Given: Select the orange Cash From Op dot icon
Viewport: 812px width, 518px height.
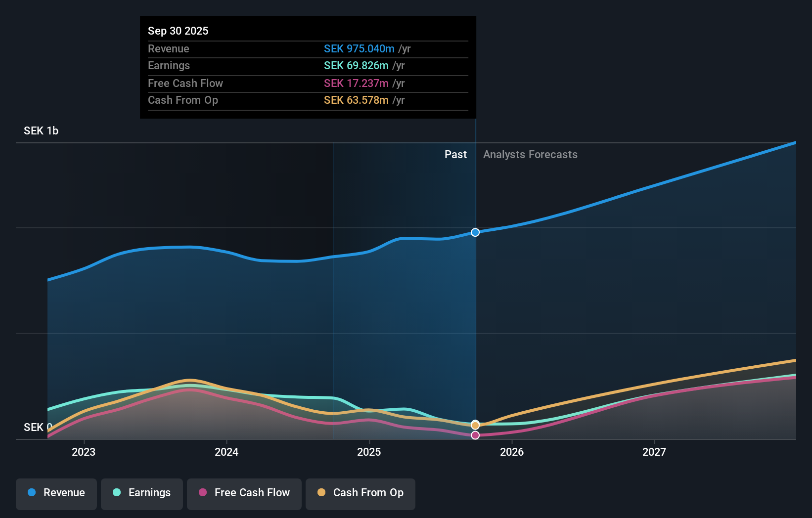Looking at the screenshot, I should pos(321,493).
